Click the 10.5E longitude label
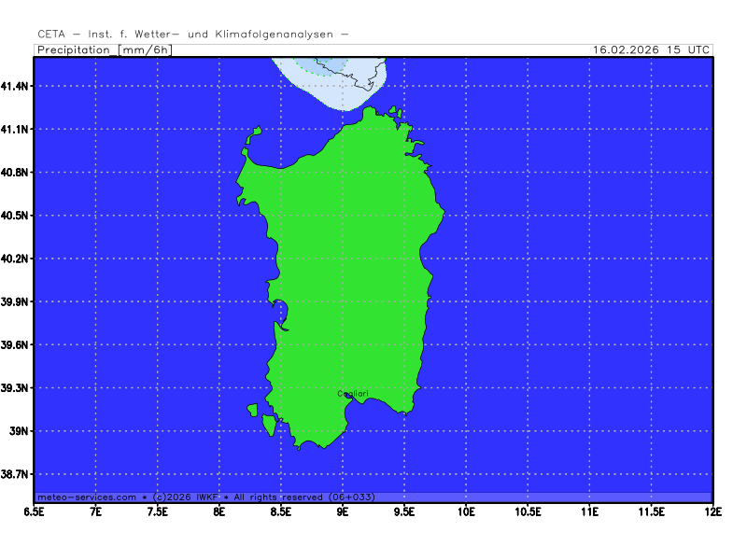 (x=528, y=511)
